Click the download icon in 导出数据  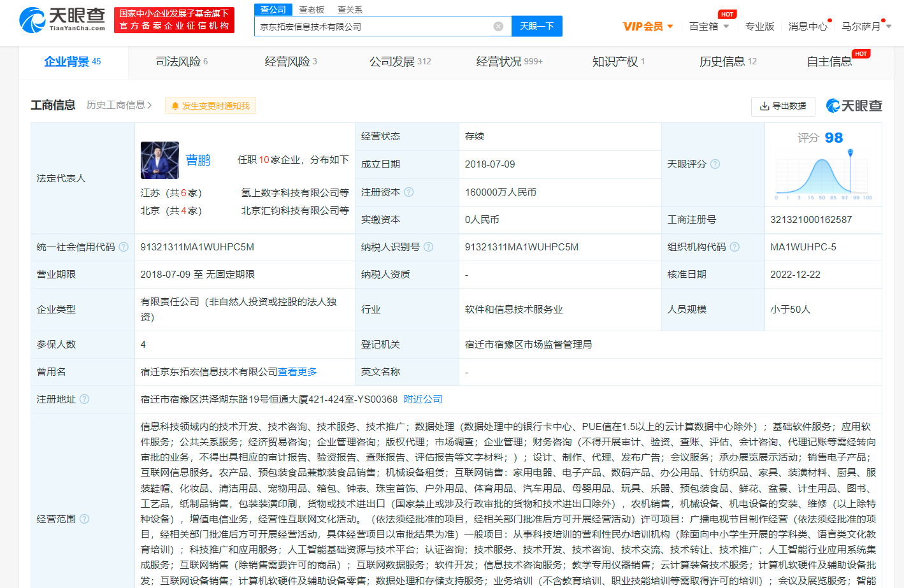pos(764,106)
